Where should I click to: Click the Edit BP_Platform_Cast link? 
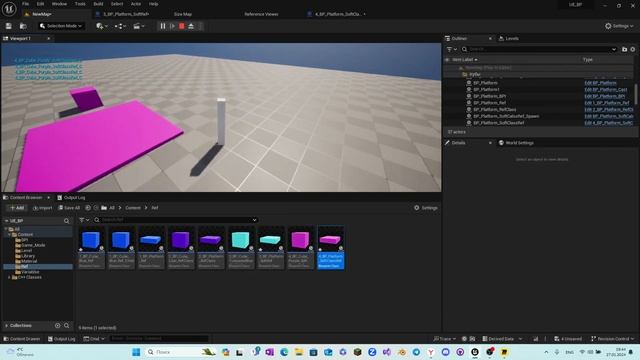pos(606,89)
